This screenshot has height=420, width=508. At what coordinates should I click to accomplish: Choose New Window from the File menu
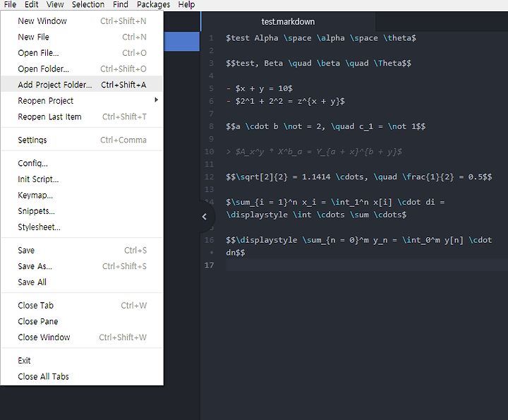(x=82, y=21)
